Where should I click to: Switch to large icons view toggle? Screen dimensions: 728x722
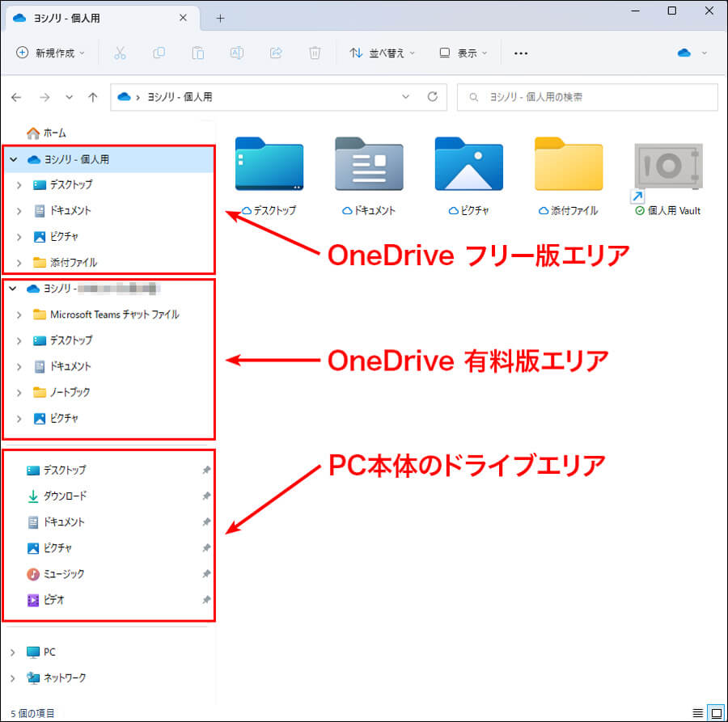[x=716, y=713]
